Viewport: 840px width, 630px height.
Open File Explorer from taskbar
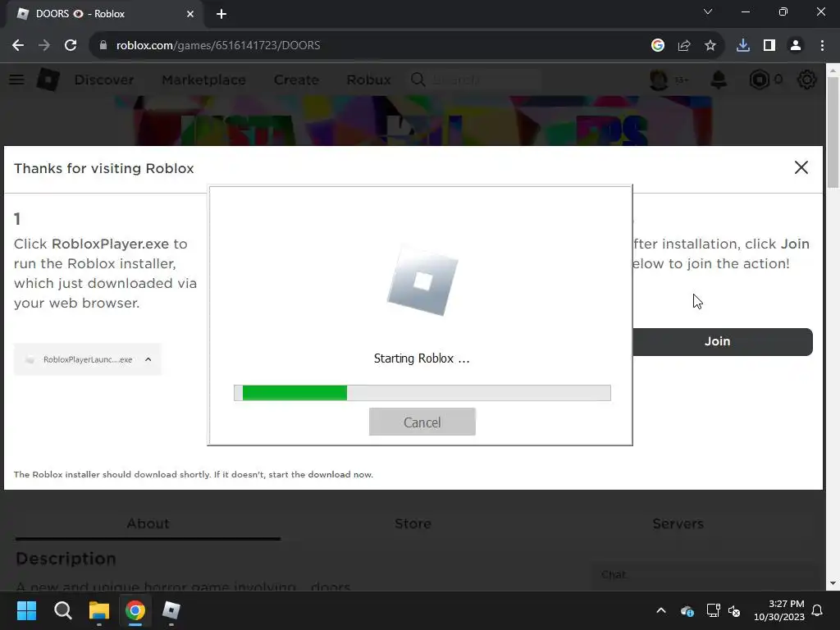[99, 610]
